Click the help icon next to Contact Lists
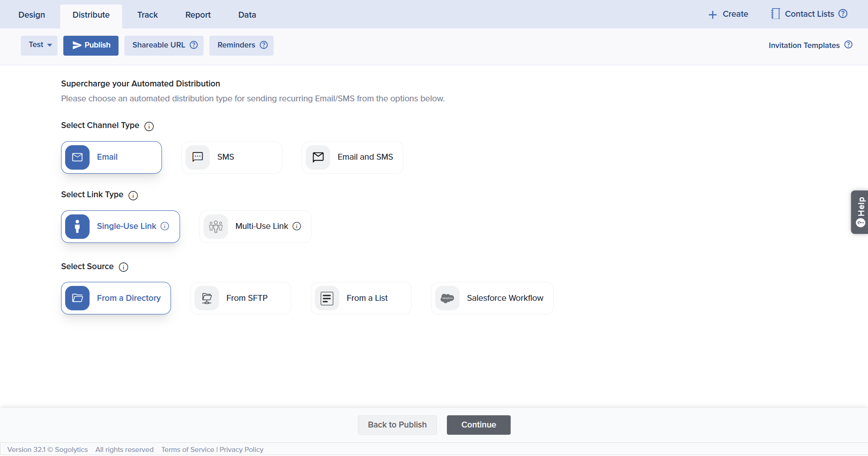Screen dimensions: 868x456 (843, 14)
